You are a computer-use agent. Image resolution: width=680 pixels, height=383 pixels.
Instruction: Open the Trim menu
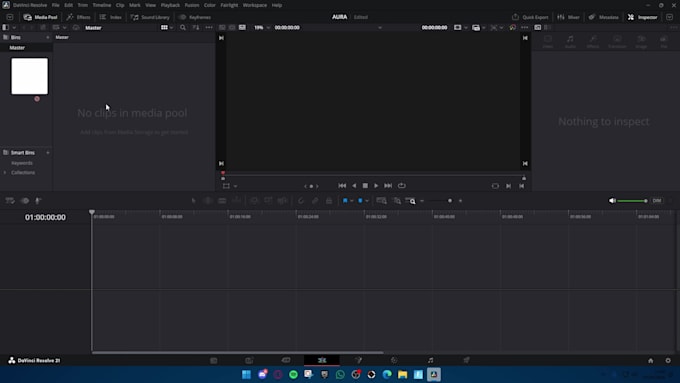click(x=82, y=5)
